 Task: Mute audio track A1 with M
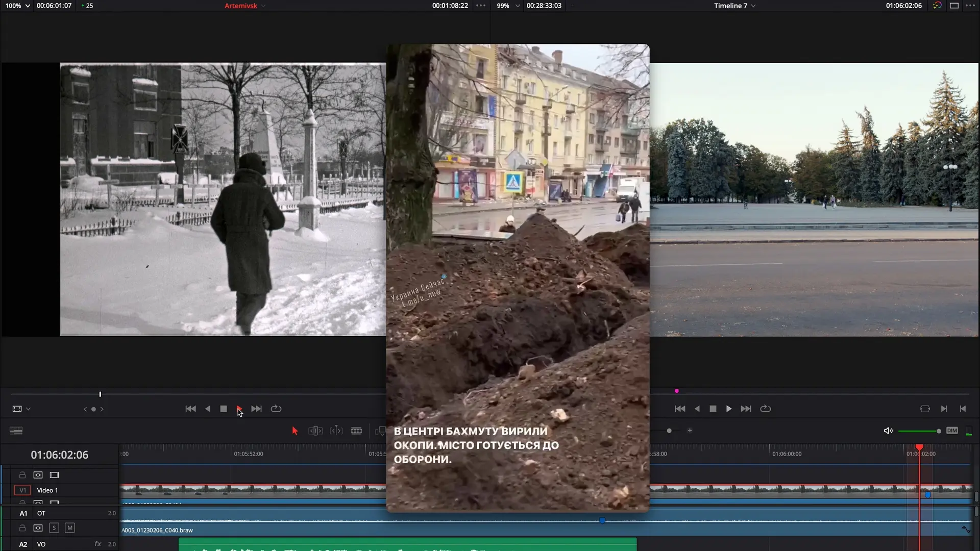70,528
